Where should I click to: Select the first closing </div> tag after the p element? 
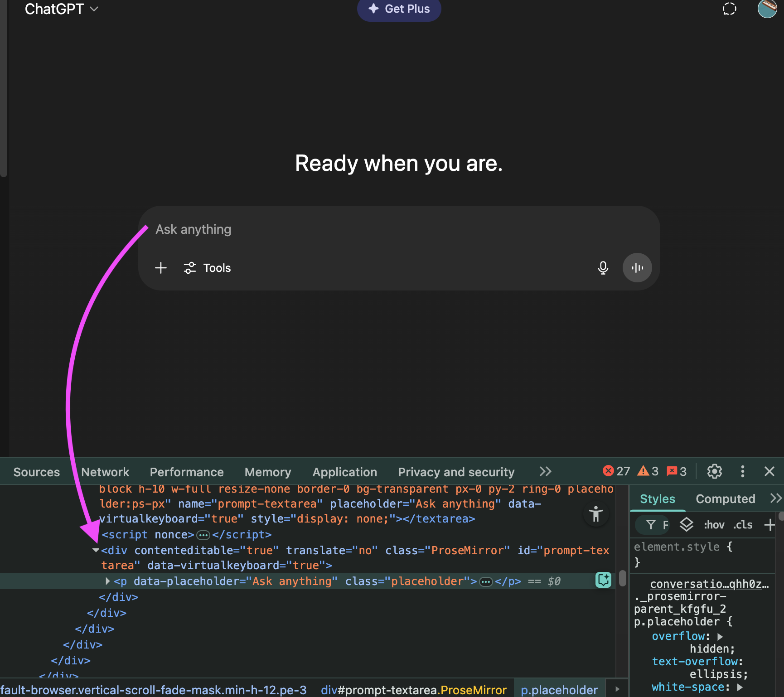(x=119, y=597)
